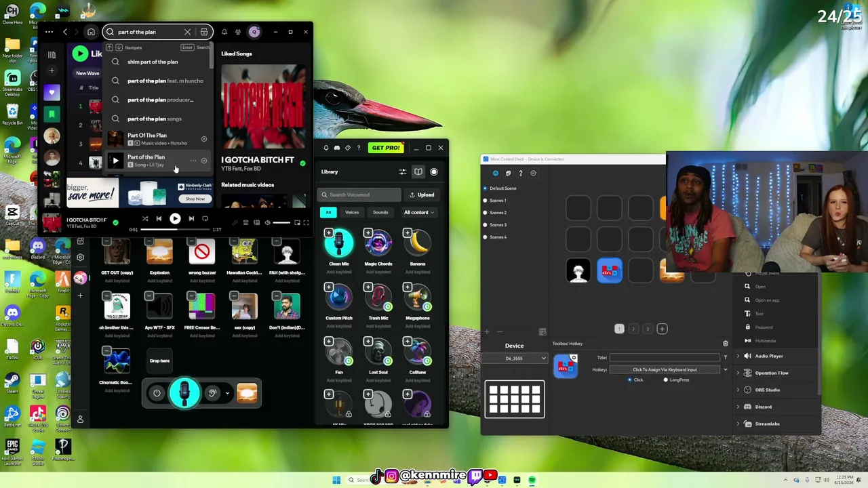Screen dimensions: 868x488
Task: Open Voicemod help question mark
Action: 359,148
